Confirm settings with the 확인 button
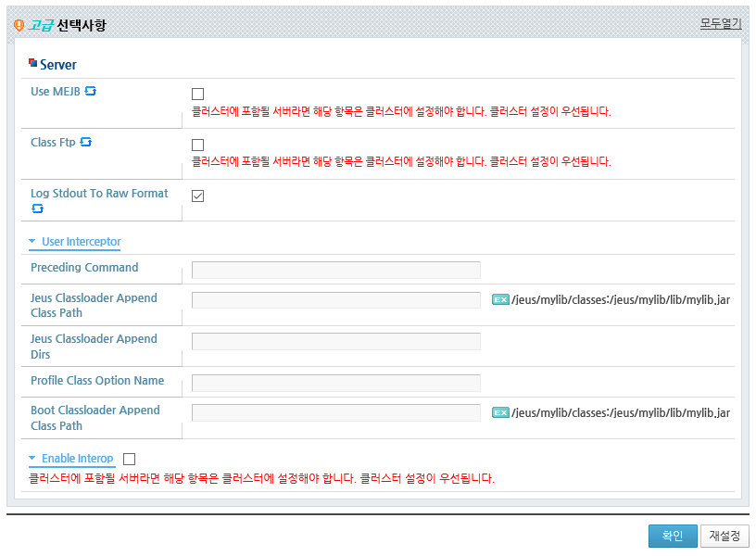This screenshot has width=756, height=556. click(673, 536)
